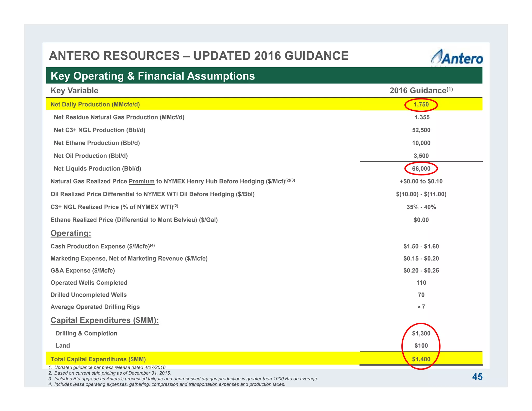
Task: Select 'Drilled Uncompleted Wells' label
Action: 89,295
